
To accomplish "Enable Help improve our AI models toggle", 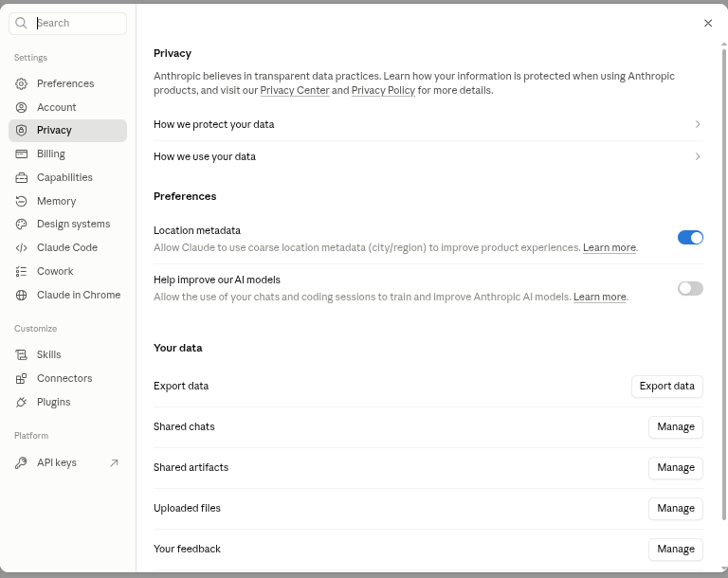I will click(690, 289).
